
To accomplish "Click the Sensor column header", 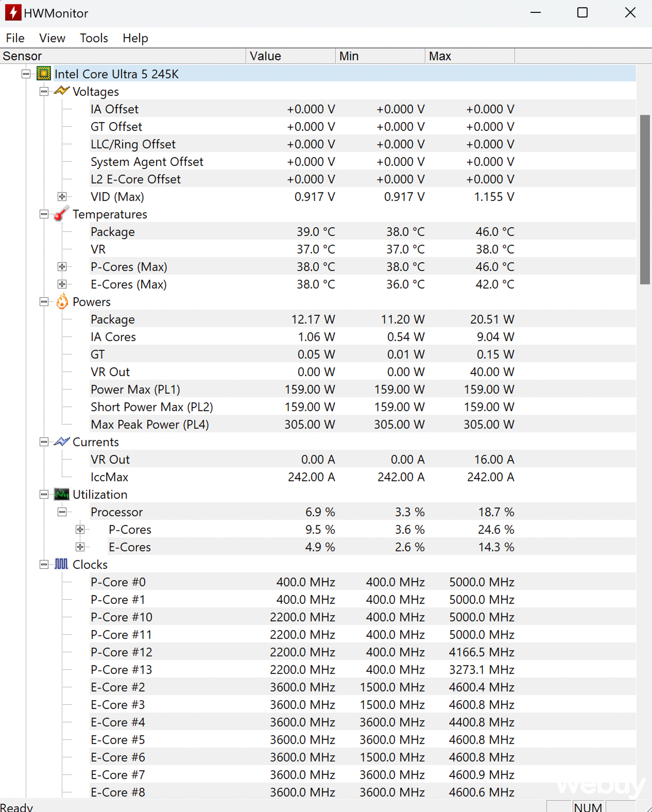I will coord(123,56).
